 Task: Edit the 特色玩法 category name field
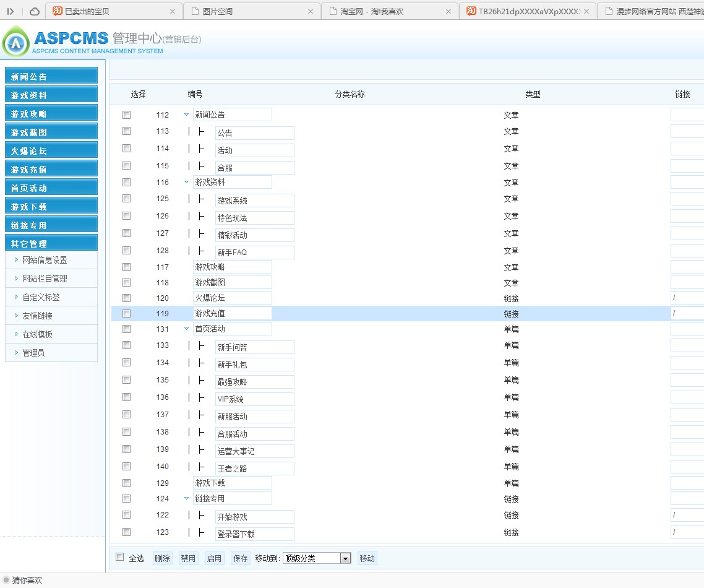[x=255, y=218]
